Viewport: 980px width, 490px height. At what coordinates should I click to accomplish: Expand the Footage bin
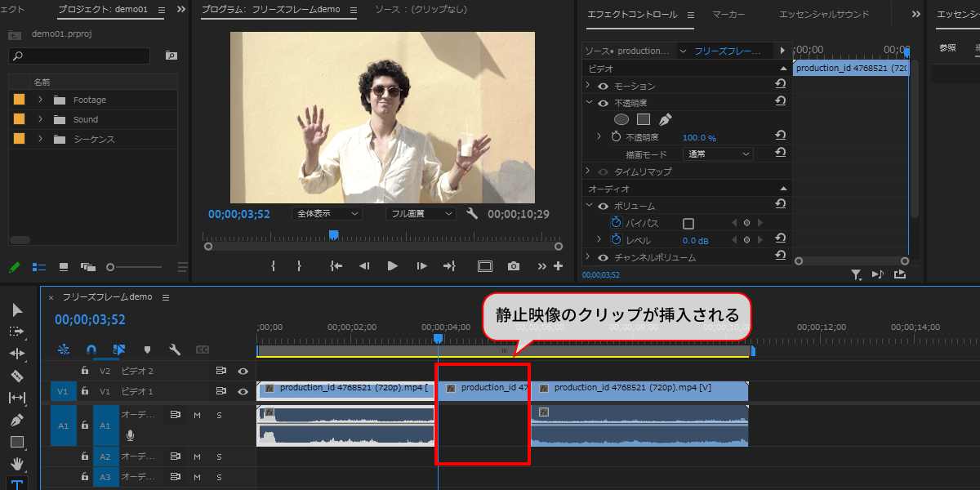coord(39,100)
